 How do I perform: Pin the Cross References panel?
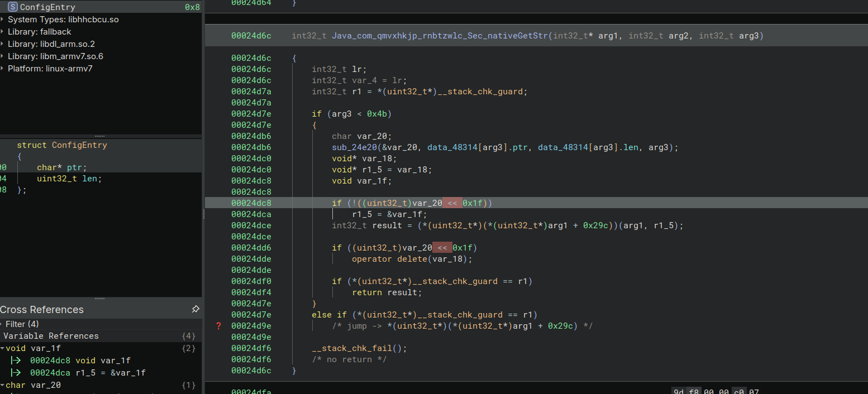[195, 309]
